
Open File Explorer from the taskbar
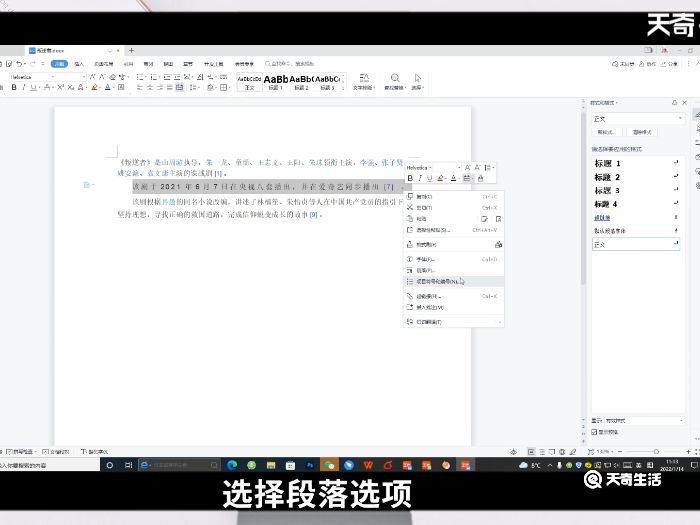pyautogui.click(x=271, y=465)
